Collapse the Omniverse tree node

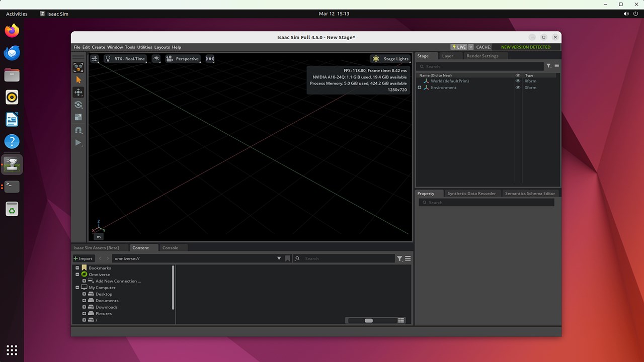point(77,275)
